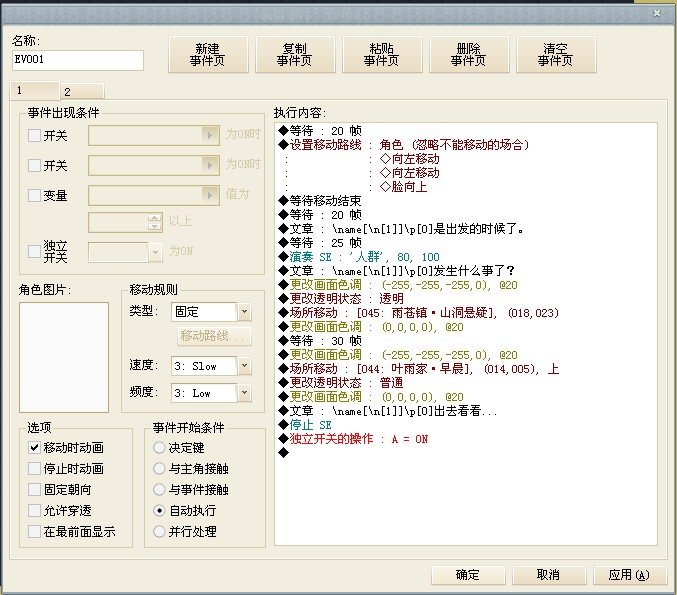
Task: Select 自动执行 trigger radio button
Action: (159, 510)
